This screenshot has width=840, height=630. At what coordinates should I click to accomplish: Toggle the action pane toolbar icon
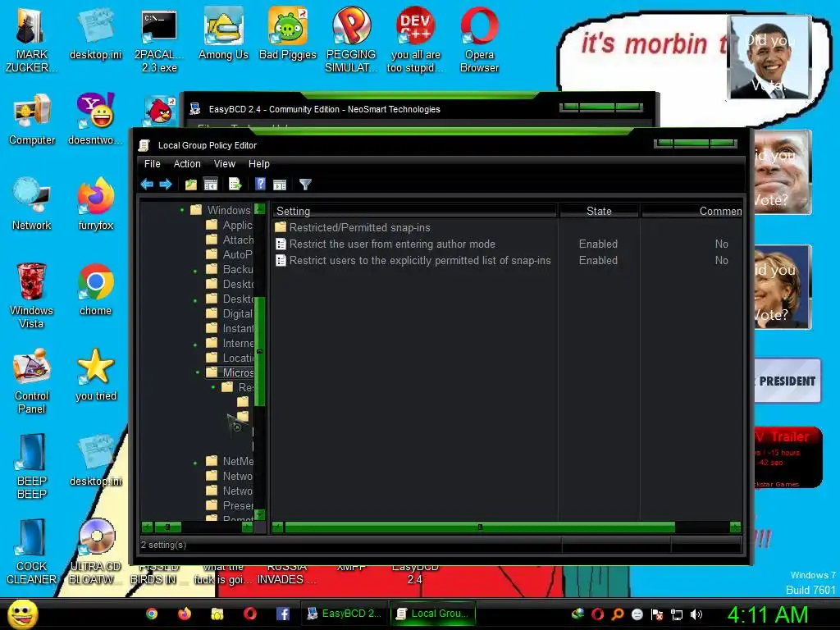coord(280,185)
